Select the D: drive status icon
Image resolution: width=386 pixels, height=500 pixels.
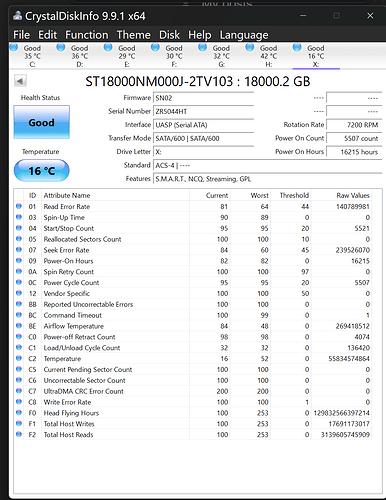click(61, 47)
